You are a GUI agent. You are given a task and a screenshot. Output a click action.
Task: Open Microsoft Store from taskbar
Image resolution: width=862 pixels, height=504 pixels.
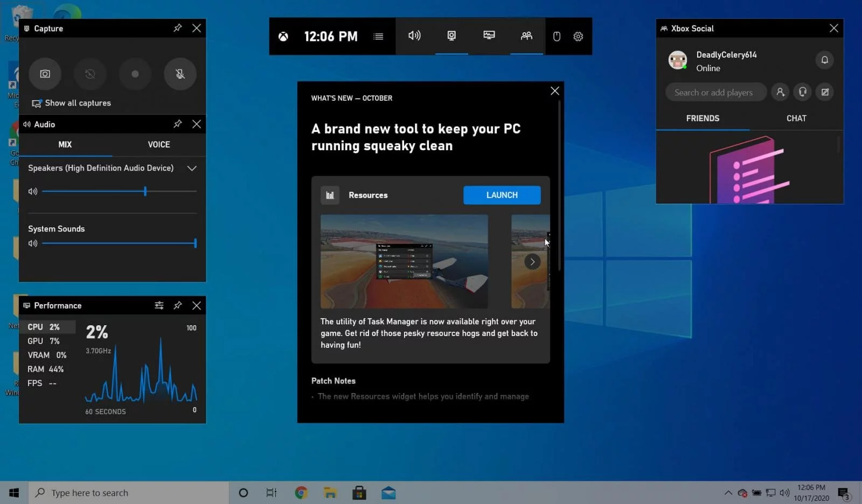point(359,493)
